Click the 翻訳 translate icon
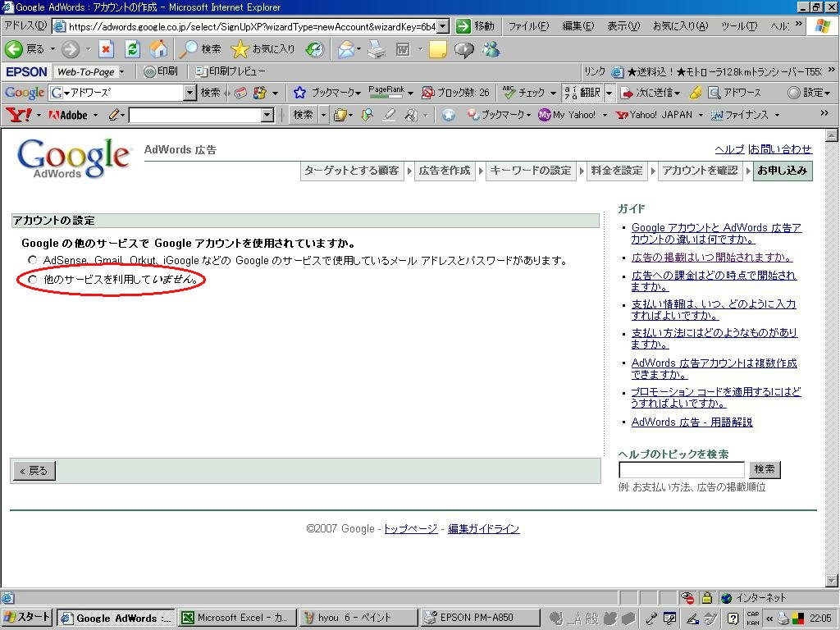Image resolution: width=840 pixels, height=630 pixels. click(571, 93)
